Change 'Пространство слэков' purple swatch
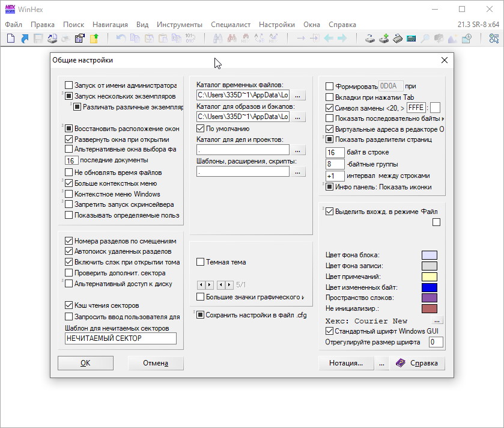The height and width of the screenshot is (428, 504). coord(430,298)
